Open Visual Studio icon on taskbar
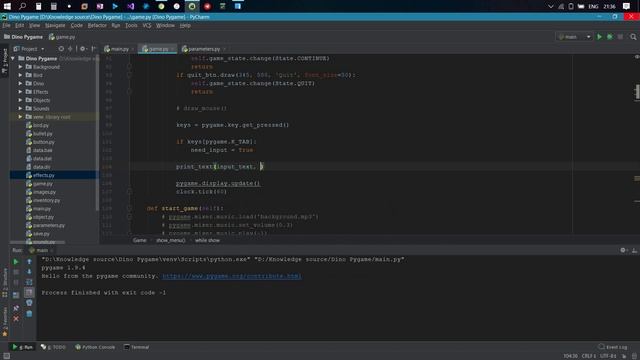640x360 pixels. (131, 6)
